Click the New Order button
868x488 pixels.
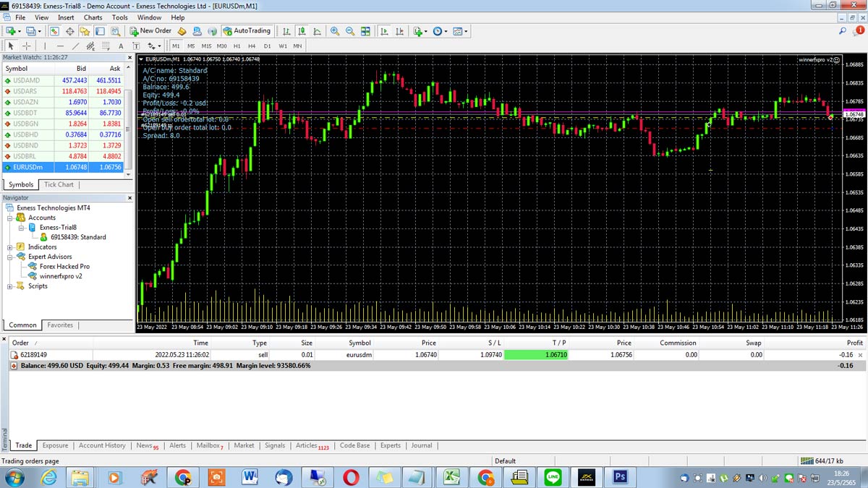pos(150,31)
